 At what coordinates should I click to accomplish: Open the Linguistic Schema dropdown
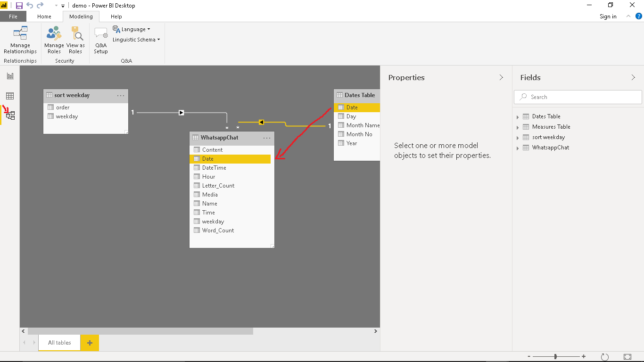click(x=136, y=40)
